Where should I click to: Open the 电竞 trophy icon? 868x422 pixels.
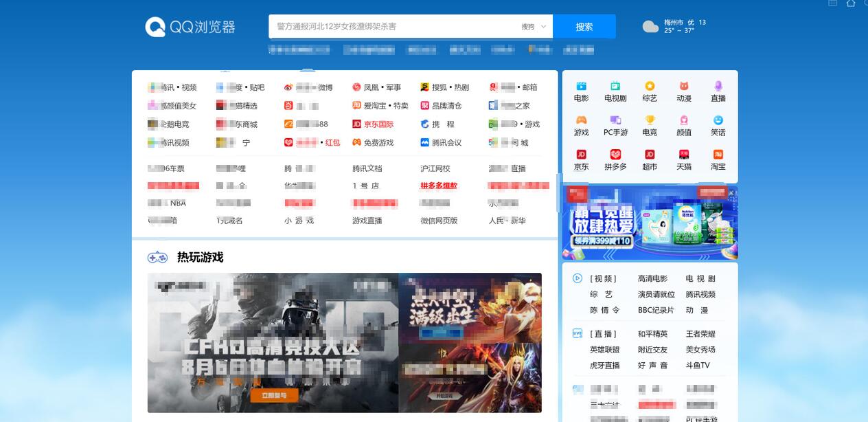click(x=650, y=120)
